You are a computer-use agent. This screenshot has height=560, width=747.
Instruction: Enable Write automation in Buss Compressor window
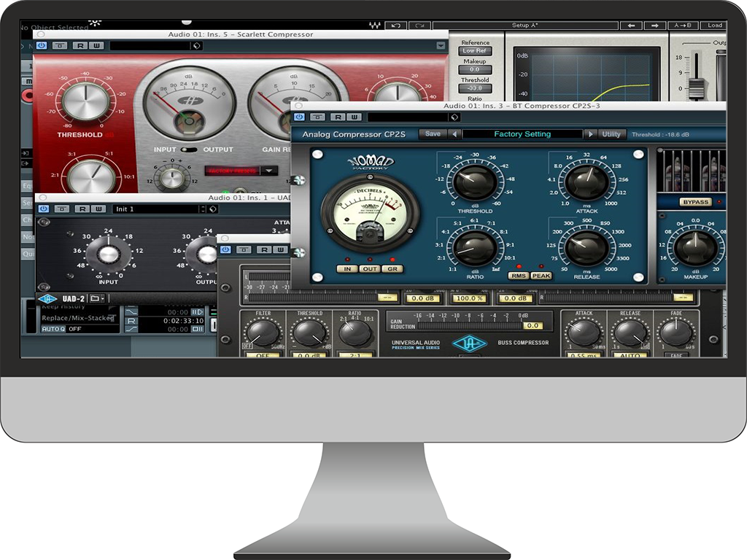tap(281, 249)
